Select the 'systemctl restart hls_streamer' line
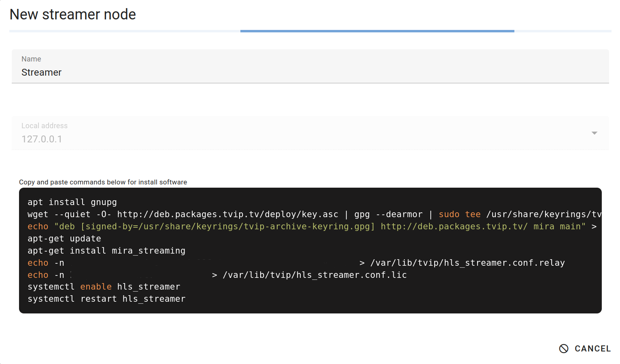 pyautogui.click(x=106, y=299)
